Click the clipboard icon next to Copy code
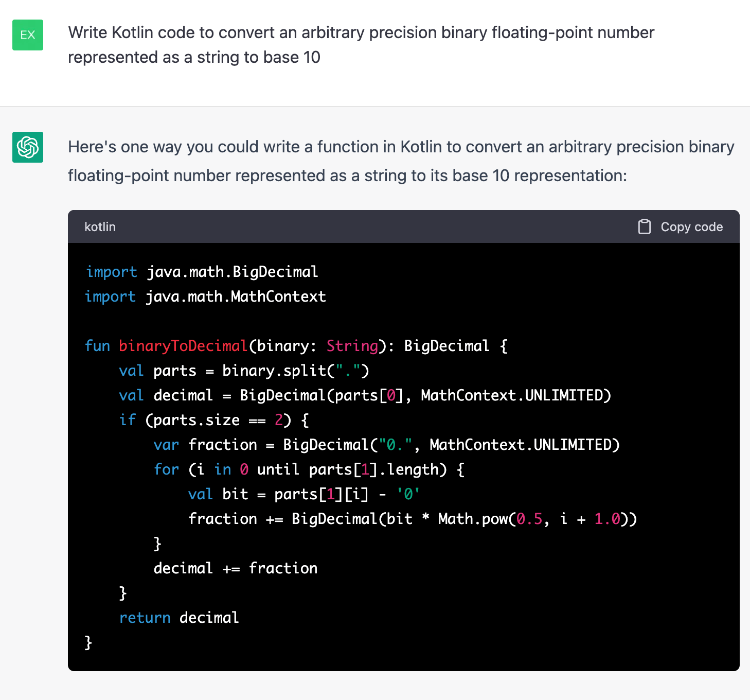This screenshot has width=750, height=700. point(645,226)
